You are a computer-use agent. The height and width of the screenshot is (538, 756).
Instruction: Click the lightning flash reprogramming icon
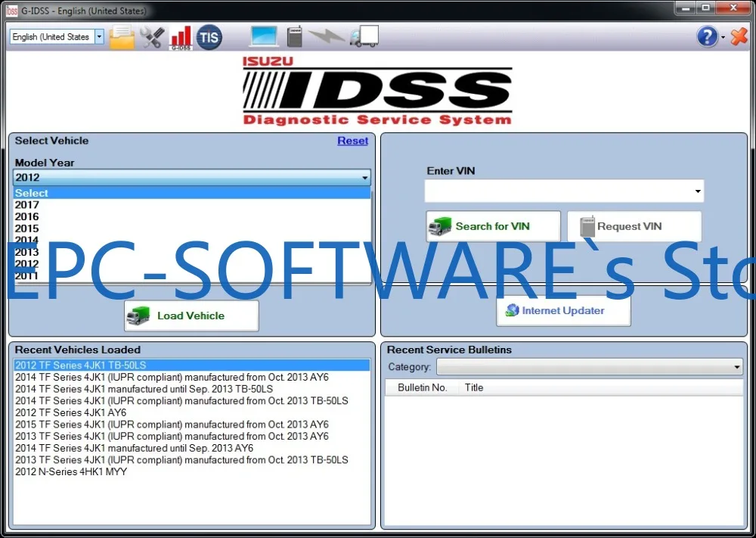(x=325, y=36)
